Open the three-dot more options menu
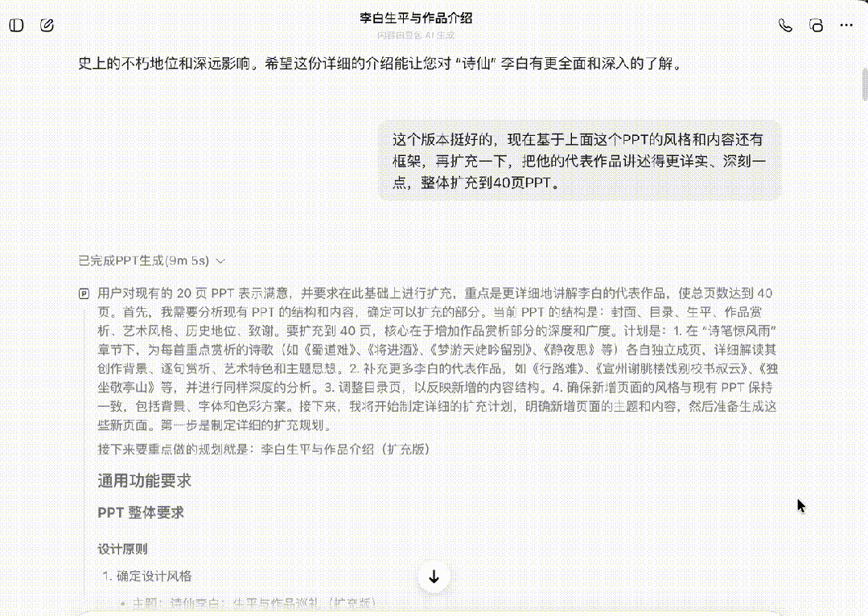Screen dimensions: 868x616 (846, 25)
